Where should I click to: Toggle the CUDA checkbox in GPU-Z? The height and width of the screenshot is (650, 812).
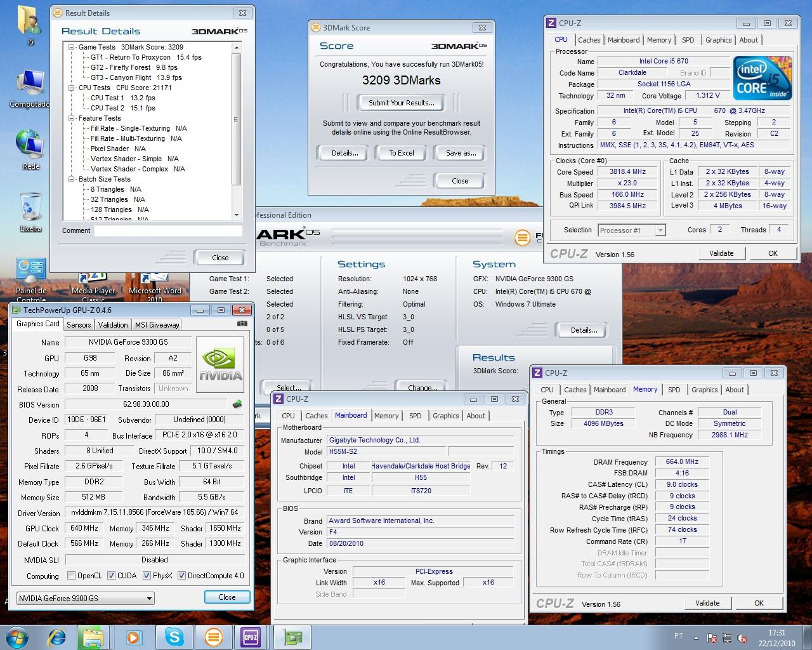tap(111, 576)
